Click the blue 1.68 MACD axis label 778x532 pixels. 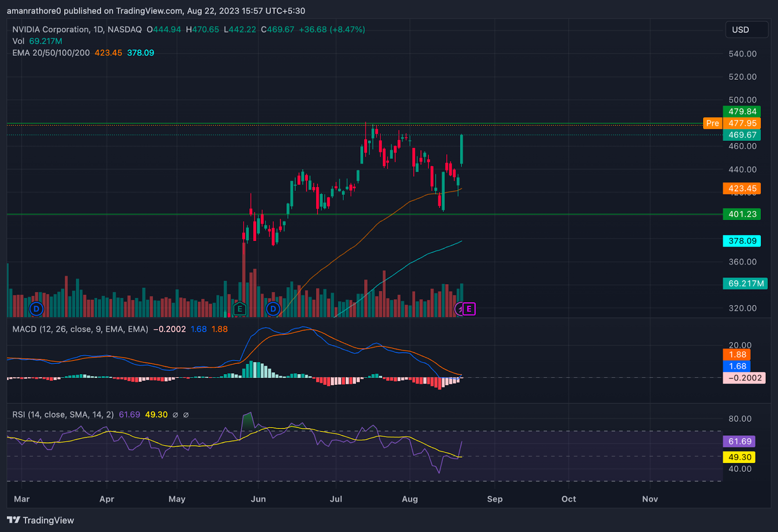click(737, 366)
